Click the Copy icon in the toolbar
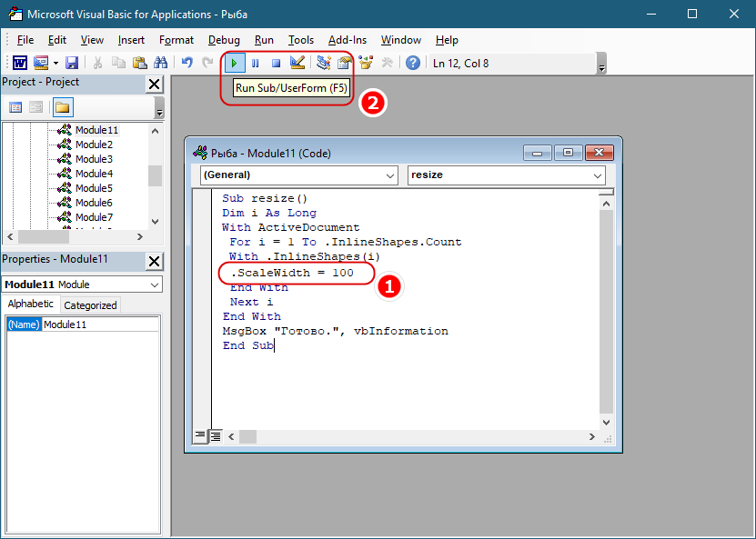Image resolution: width=756 pixels, height=539 pixels. coord(118,63)
